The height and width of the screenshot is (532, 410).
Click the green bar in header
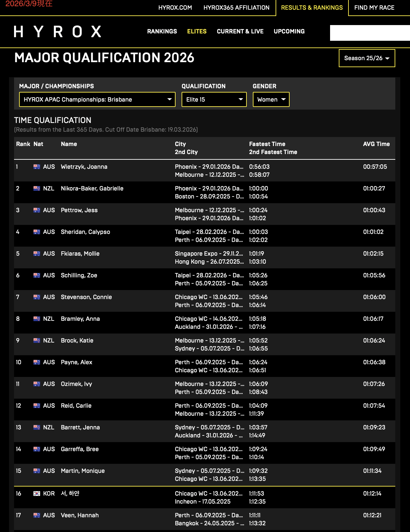[370, 33]
